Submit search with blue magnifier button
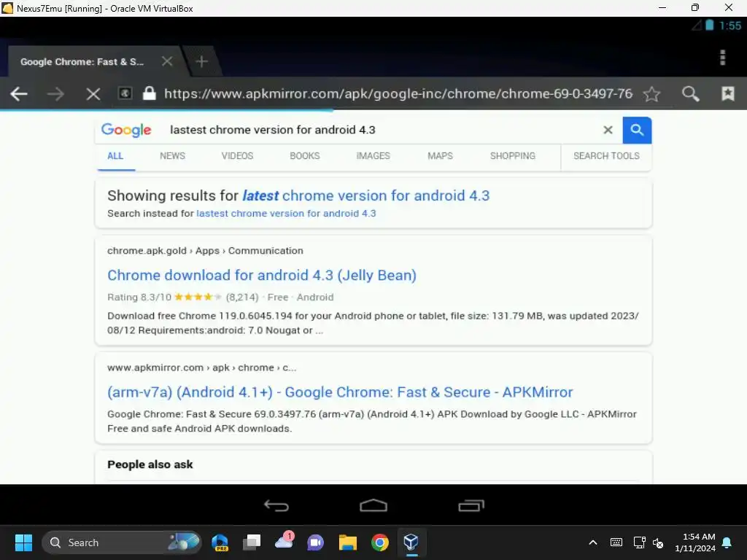Screen dimensions: 747x560 637,130
